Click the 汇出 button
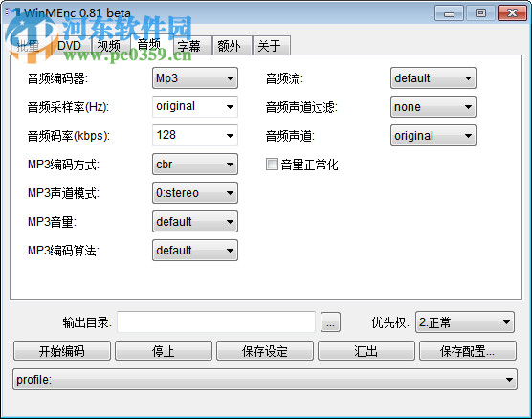The height and width of the screenshot is (419, 532). tap(366, 351)
